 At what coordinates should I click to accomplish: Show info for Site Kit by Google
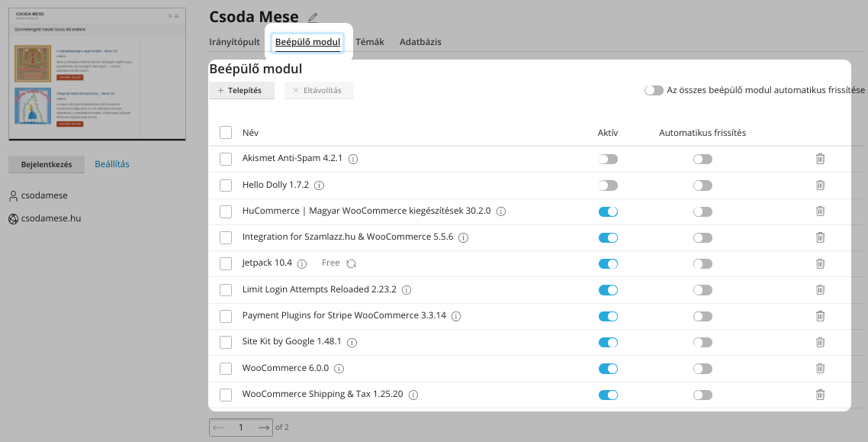click(x=352, y=342)
